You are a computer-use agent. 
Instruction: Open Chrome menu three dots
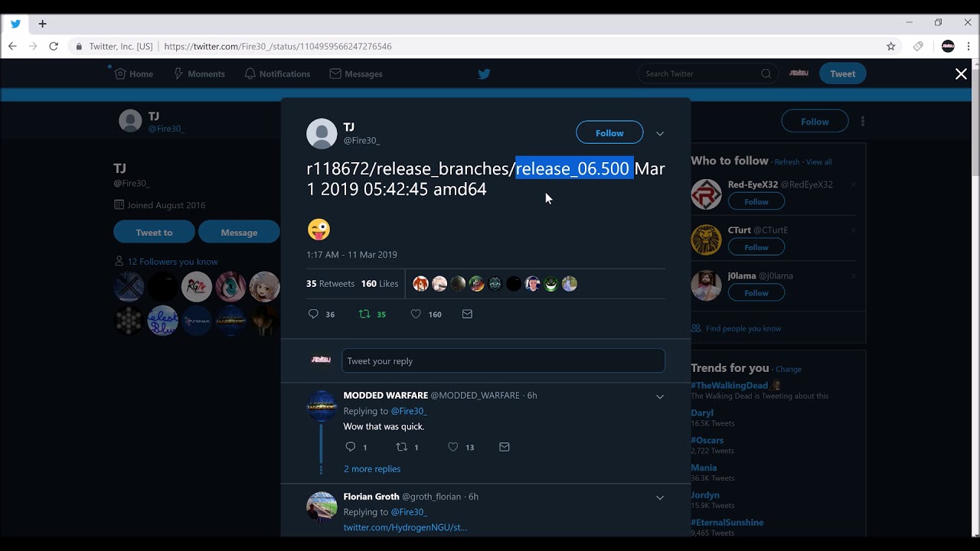pos(969,46)
